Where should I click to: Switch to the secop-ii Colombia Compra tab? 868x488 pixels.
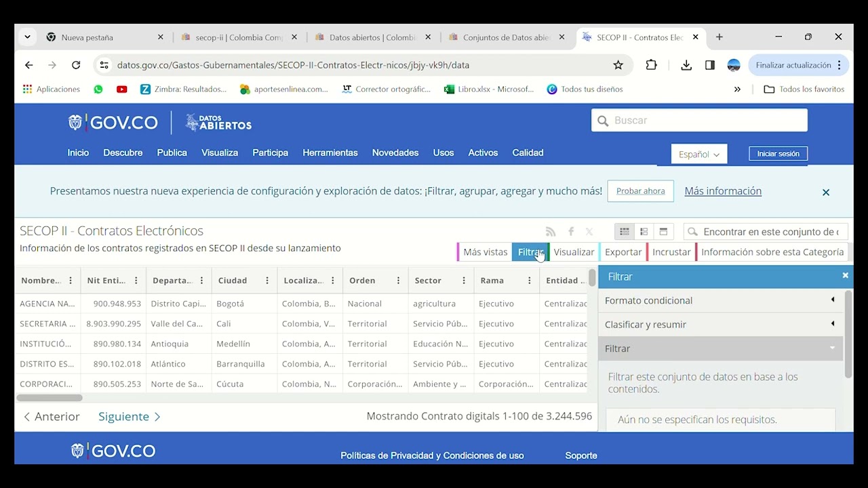click(239, 37)
